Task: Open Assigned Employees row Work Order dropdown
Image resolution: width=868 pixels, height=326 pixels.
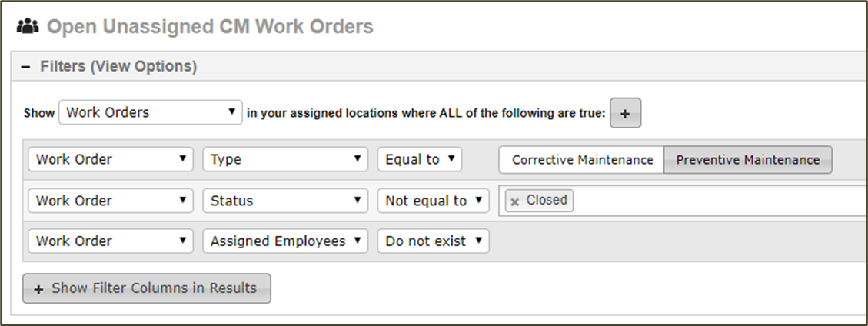Action: 111,241
